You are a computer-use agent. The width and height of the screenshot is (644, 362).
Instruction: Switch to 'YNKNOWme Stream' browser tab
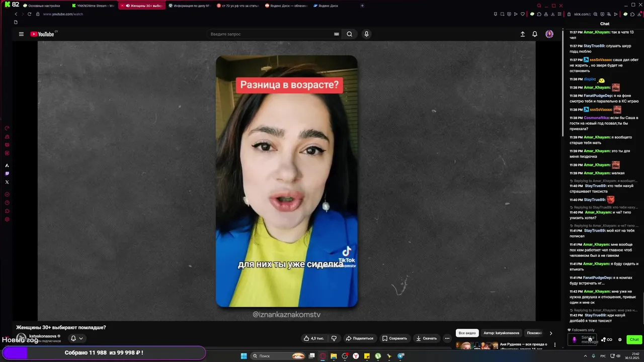point(93,6)
